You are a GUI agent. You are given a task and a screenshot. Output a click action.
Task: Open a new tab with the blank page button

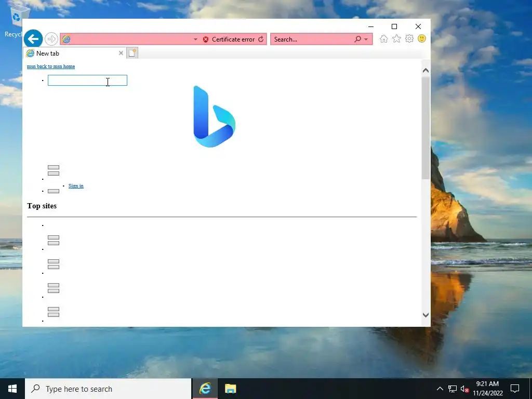(132, 53)
